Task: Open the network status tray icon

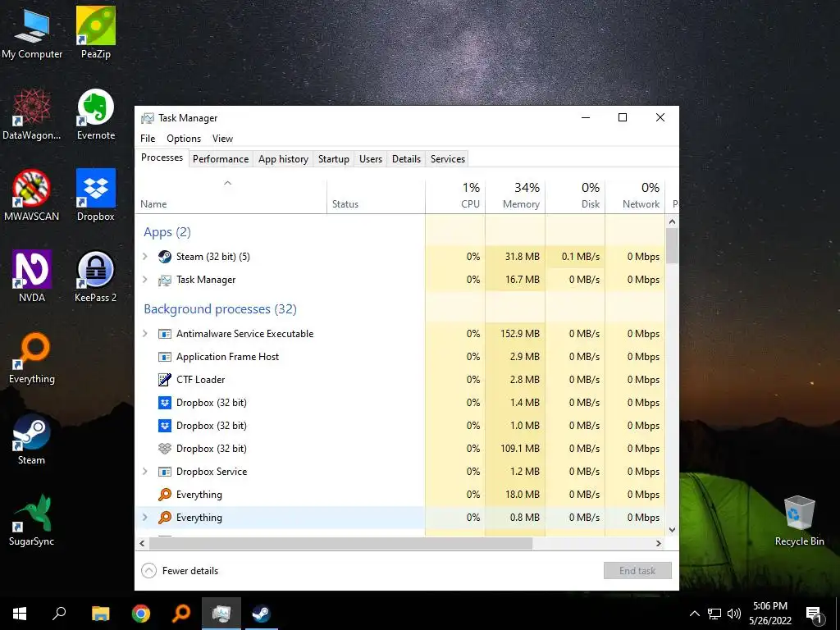Action: (714, 614)
